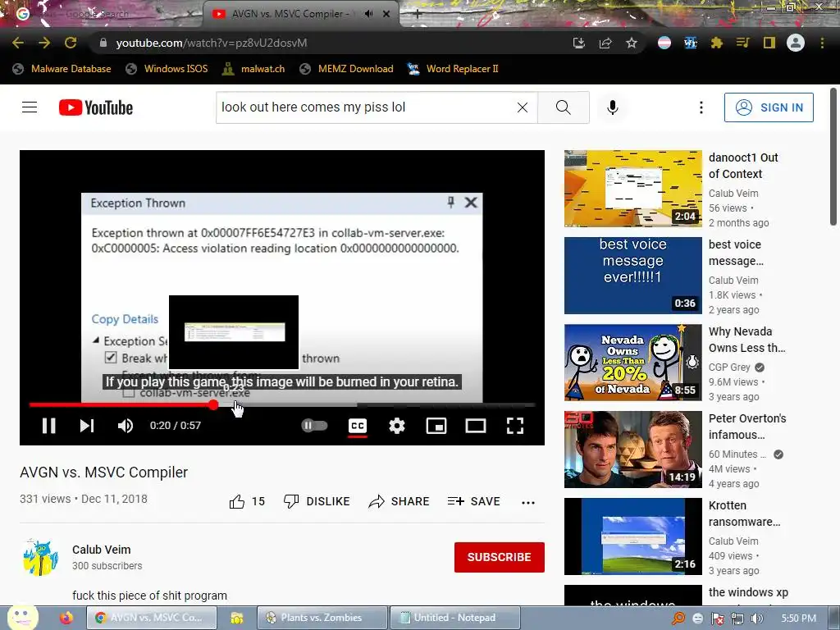Open Chrome's three-dot menu
This screenshot has height=630, width=840.
[822, 43]
